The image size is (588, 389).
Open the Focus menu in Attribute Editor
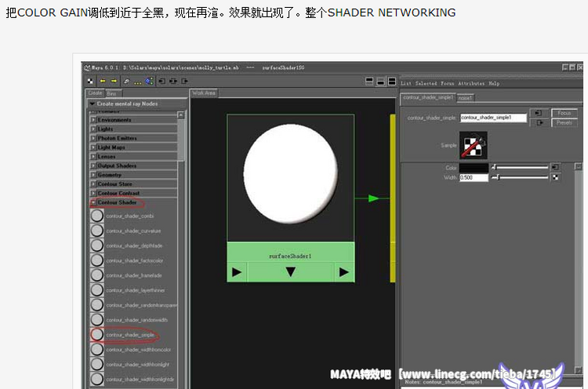[448, 83]
